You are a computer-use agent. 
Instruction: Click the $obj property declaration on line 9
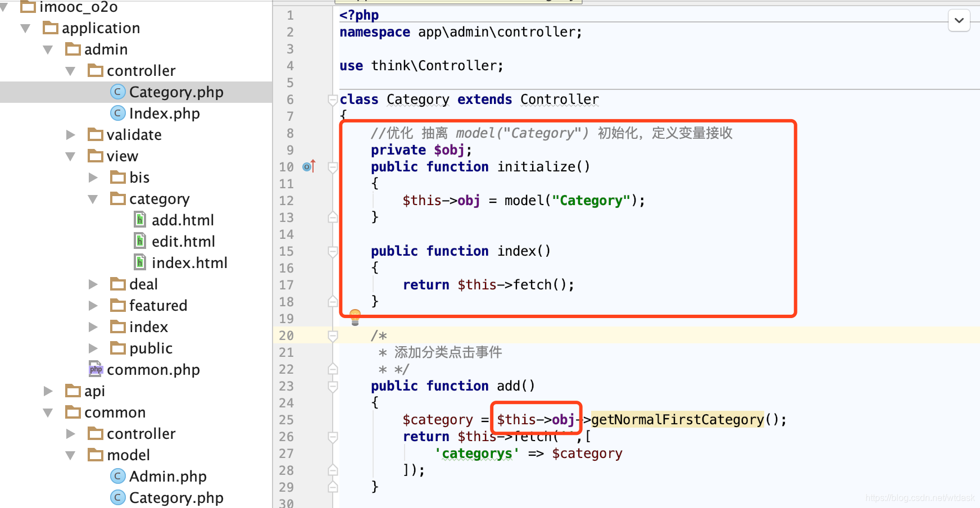click(449, 149)
